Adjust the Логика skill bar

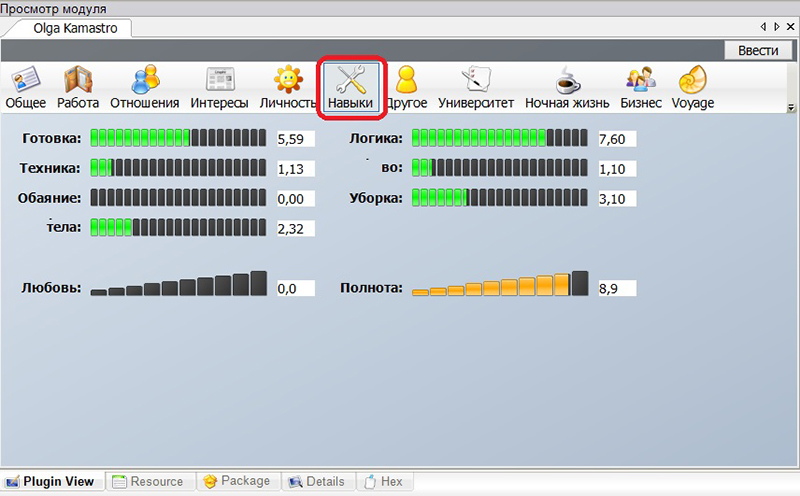pyautogui.click(x=500, y=138)
